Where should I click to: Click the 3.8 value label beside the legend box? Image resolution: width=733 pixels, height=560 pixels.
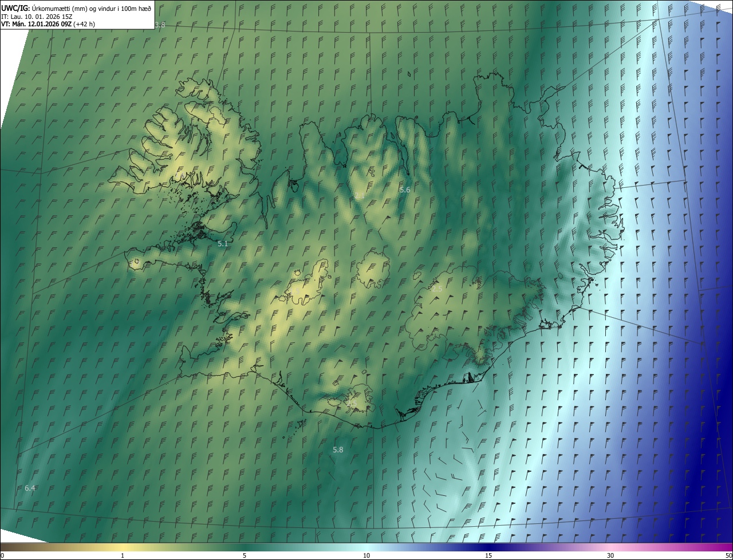pyautogui.click(x=160, y=25)
